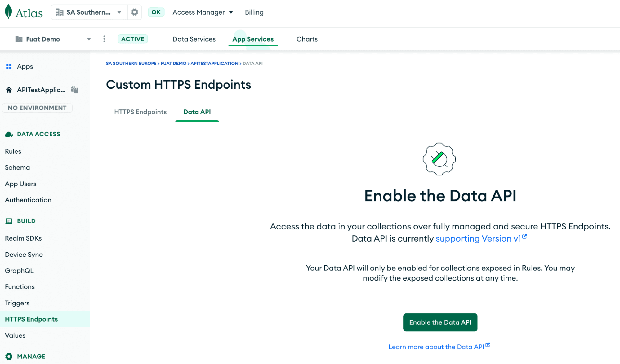Click the APITestApplication home icon

pyautogui.click(x=9, y=90)
